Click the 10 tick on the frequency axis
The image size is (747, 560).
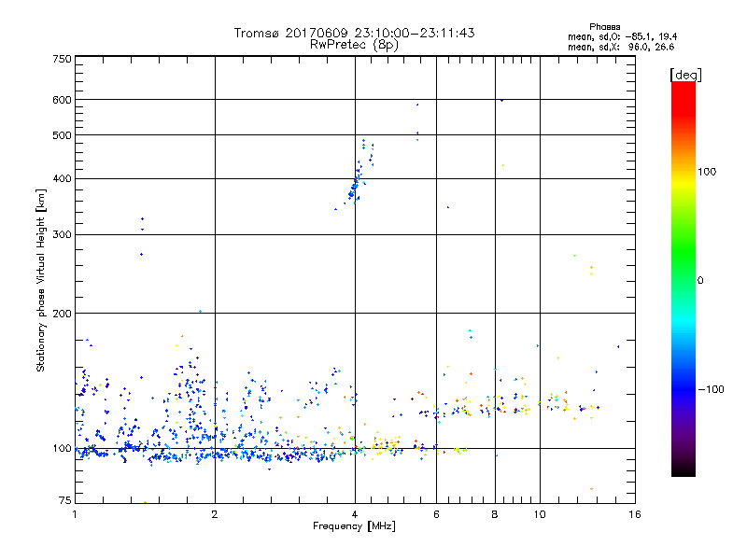[539, 514]
